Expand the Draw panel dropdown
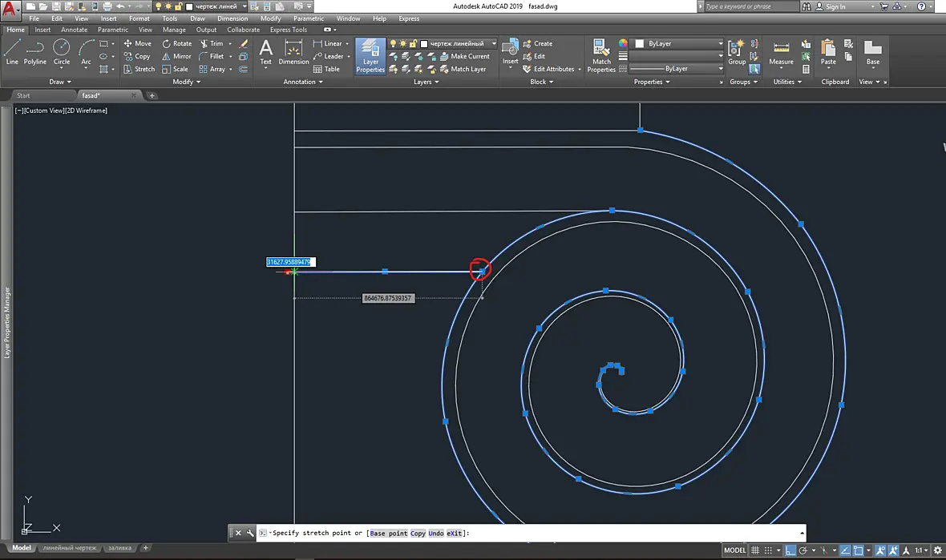Image resolution: width=946 pixels, height=560 pixels. [x=60, y=82]
